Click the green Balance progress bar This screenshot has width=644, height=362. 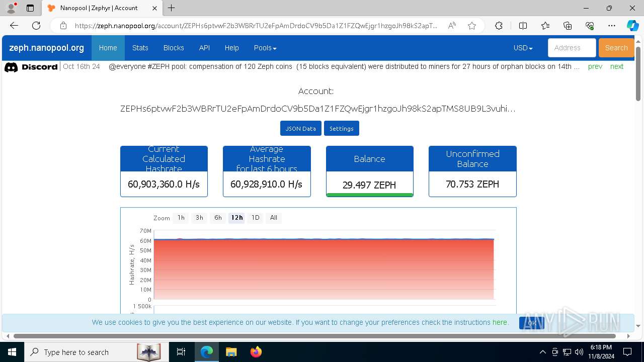point(370,195)
